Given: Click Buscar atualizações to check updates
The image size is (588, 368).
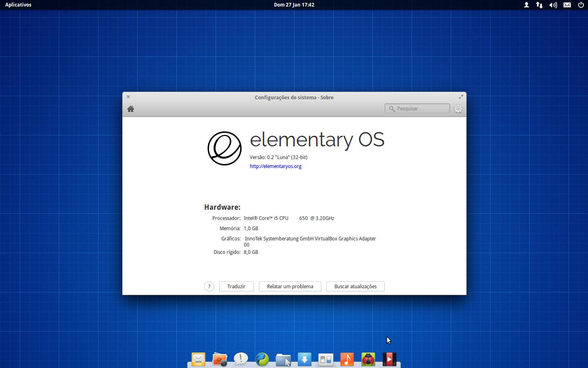Looking at the screenshot, I should (355, 286).
